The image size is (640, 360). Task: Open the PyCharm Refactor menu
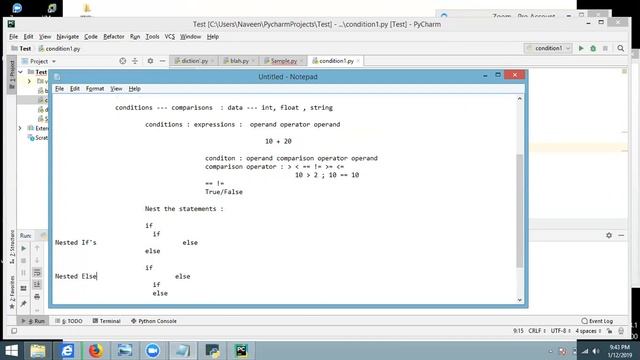[113, 37]
